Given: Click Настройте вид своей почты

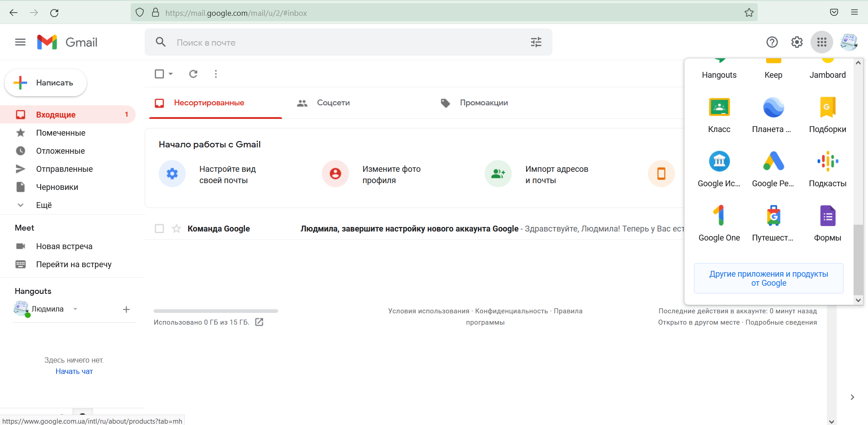Looking at the screenshot, I should pyautogui.click(x=227, y=175).
